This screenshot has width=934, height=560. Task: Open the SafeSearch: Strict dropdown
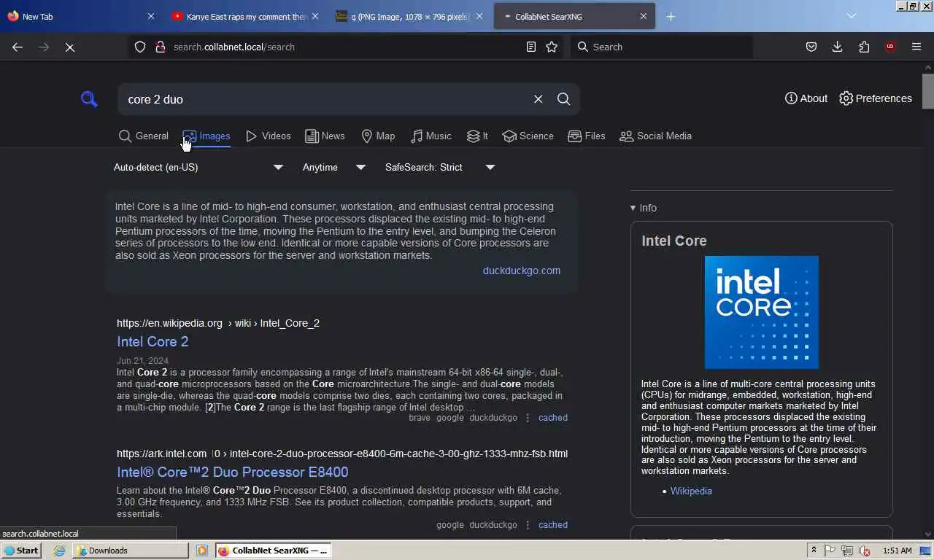coord(440,167)
